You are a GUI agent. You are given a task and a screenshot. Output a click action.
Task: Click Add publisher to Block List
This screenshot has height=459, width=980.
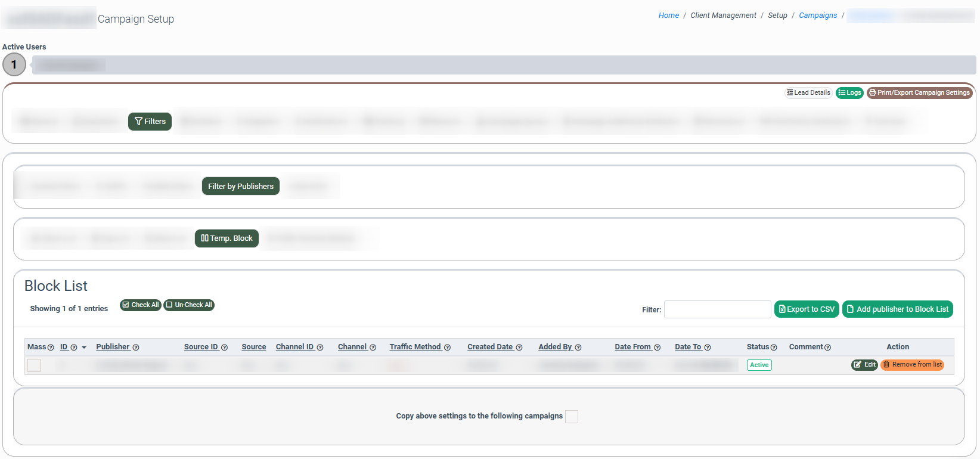pos(897,309)
